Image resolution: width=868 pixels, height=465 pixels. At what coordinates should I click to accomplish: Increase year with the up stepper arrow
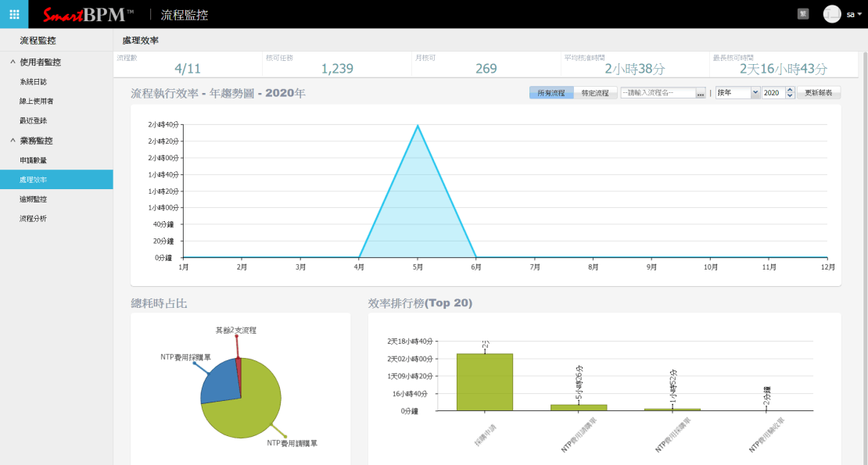click(790, 90)
